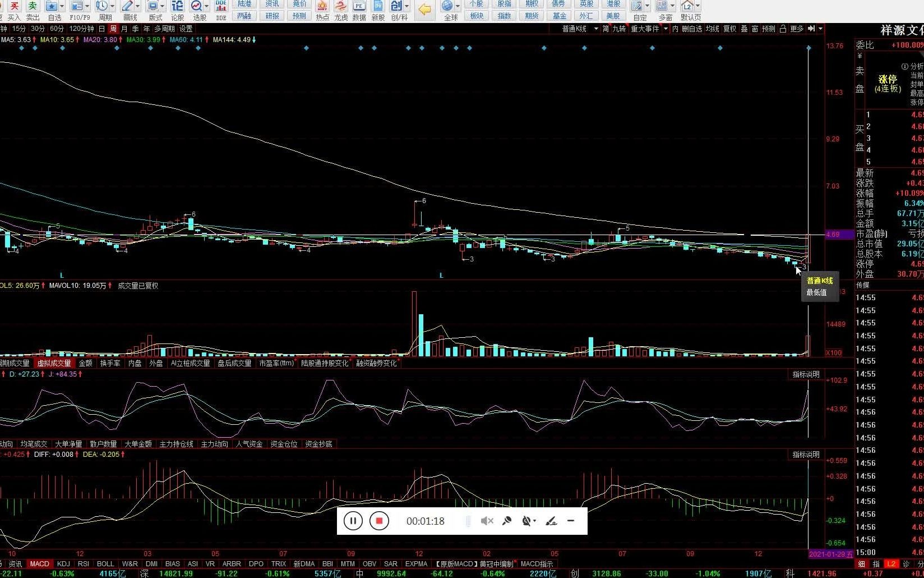Toggle the 预测 forecast option

point(768,29)
